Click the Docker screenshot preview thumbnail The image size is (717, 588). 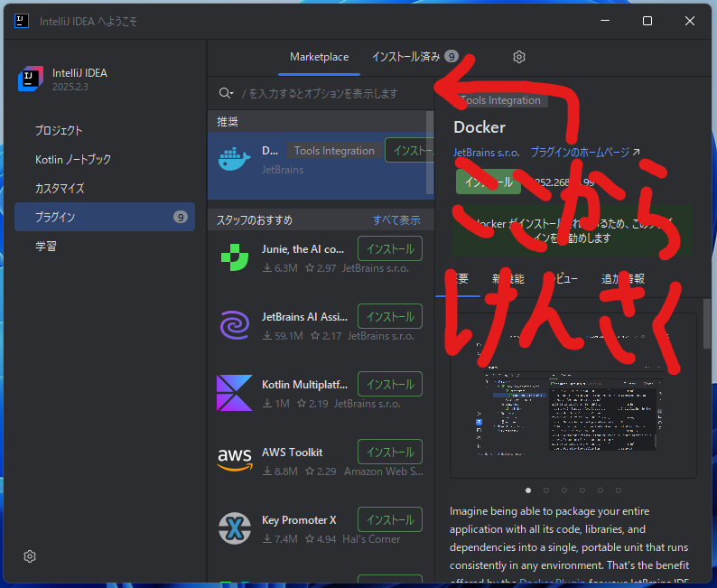pos(573,396)
